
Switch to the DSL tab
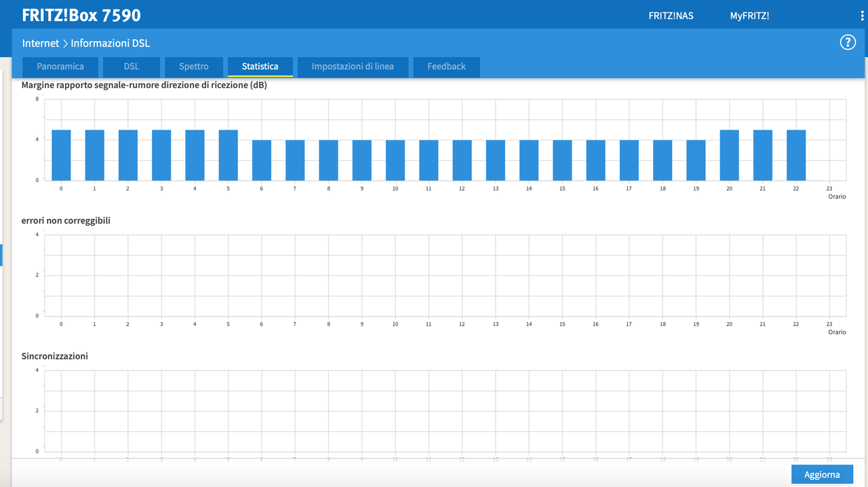click(132, 66)
